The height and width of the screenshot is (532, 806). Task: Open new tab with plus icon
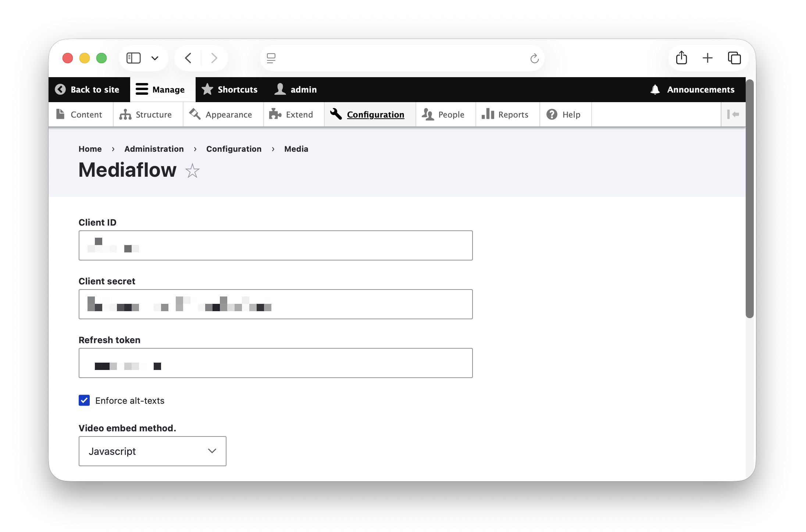pyautogui.click(x=707, y=58)
